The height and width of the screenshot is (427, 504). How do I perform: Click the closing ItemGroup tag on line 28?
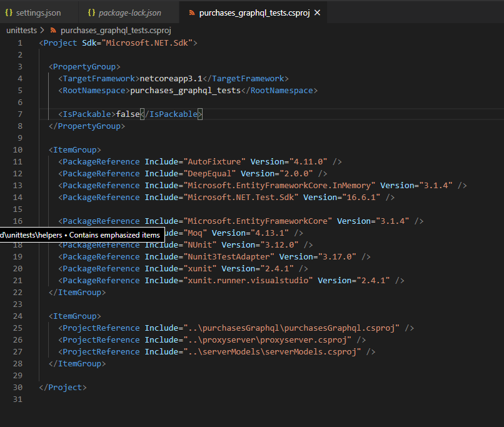pos(77,364)
